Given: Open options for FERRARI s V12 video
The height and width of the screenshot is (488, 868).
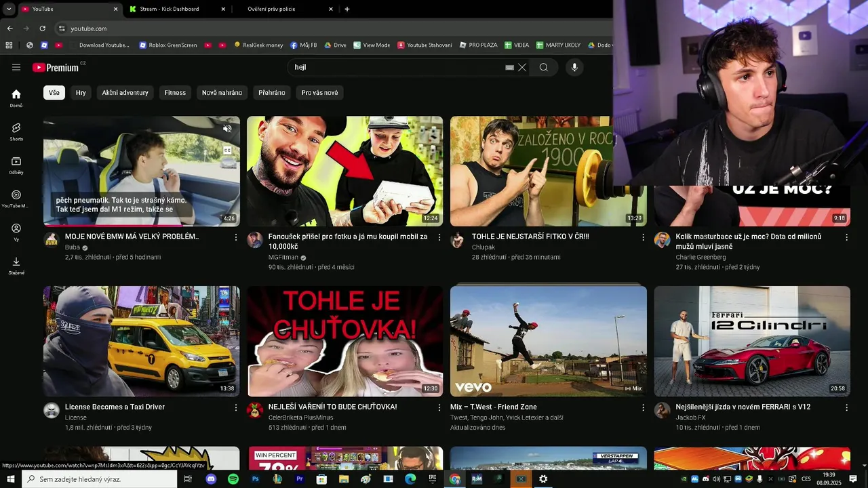Looking at the screenshot, I should pos(846,407).
